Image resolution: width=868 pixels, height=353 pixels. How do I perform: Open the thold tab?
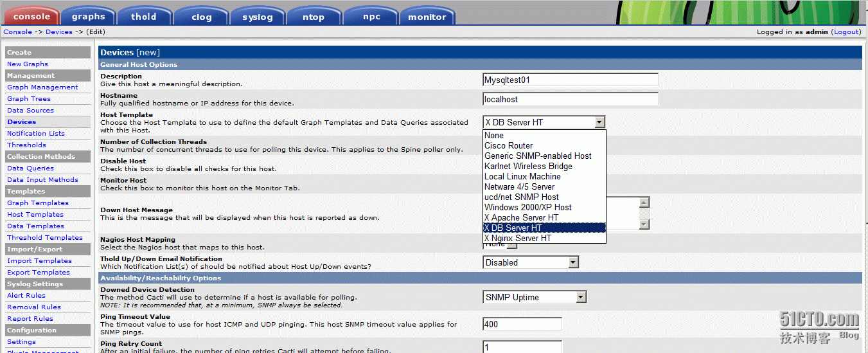pos(144,16)
